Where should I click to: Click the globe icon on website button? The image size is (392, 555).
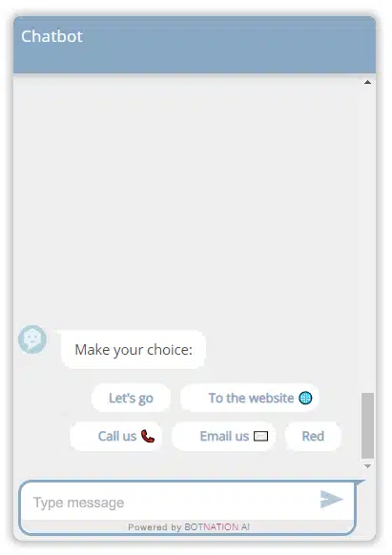tap(305, 398)
